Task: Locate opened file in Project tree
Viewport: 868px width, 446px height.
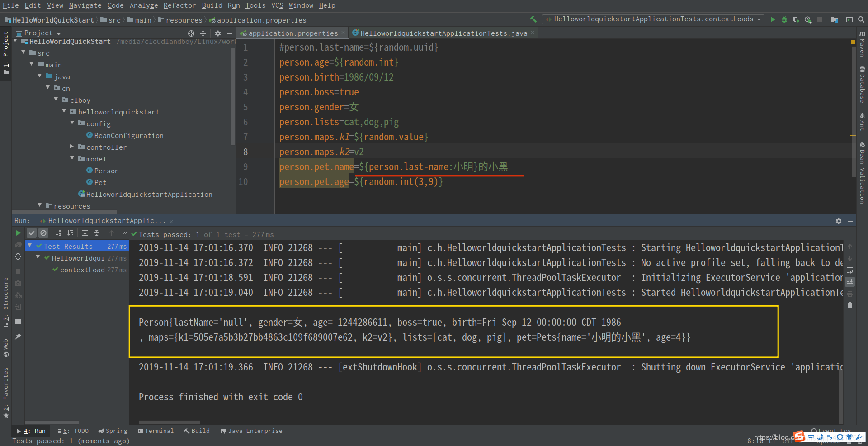Action: coord(191,33)
